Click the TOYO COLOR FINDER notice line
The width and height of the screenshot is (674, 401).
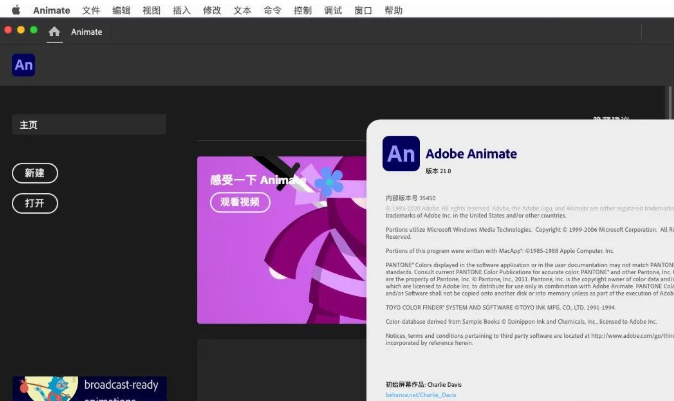point(500,307)
